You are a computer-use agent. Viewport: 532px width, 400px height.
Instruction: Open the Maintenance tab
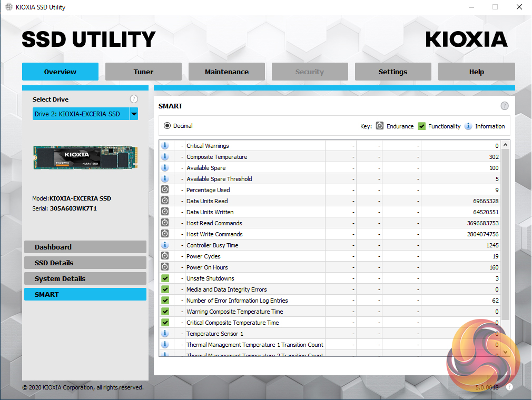pos(226,72)
